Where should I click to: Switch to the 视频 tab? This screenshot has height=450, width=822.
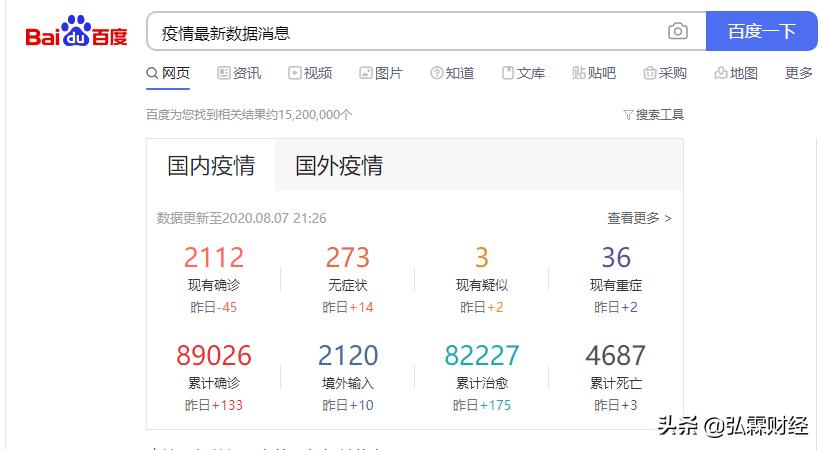coord(310,73)
